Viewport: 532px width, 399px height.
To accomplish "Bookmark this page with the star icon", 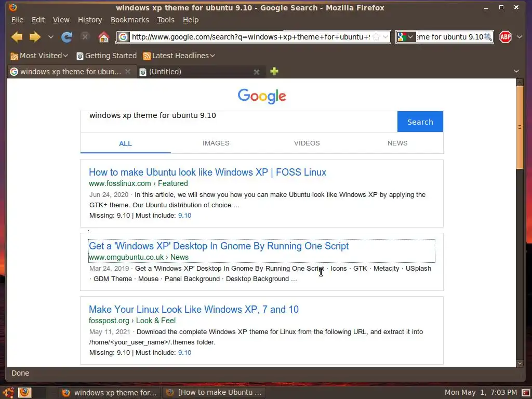I will pyautogui.click(x=376, y=37).
